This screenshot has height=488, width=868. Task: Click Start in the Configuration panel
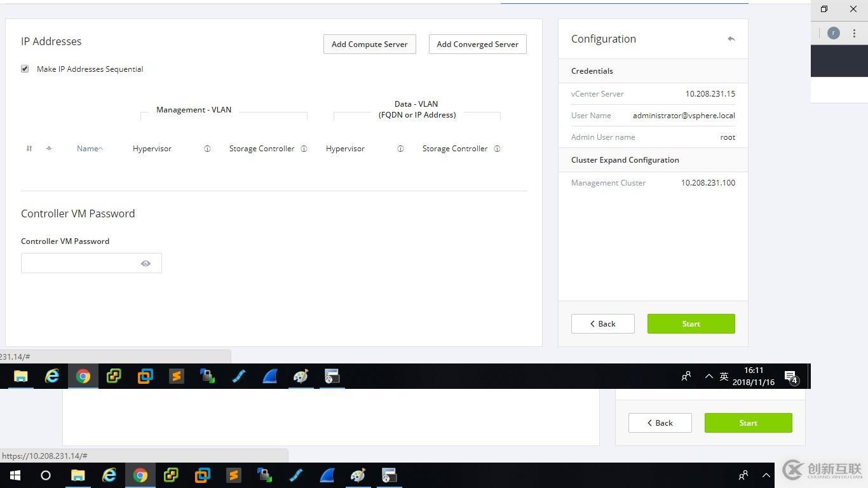[691, 323]
